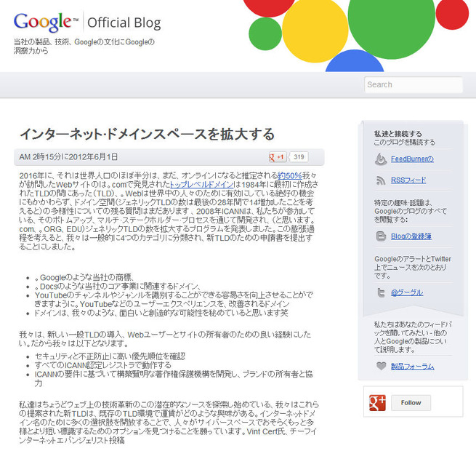
Task: Select the このブログを購読する text
Action: pos(404,143)
